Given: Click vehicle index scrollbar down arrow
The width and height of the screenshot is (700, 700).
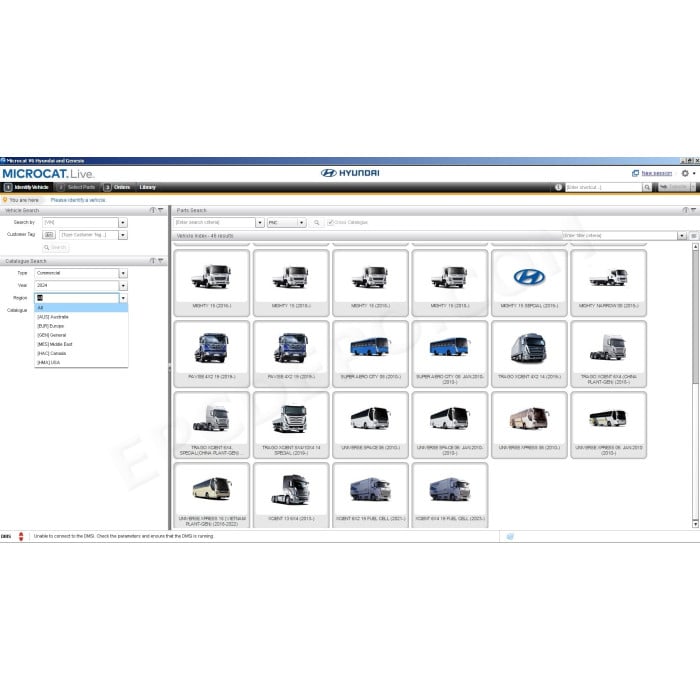Looking at the screenshot, I should [695, 524].
